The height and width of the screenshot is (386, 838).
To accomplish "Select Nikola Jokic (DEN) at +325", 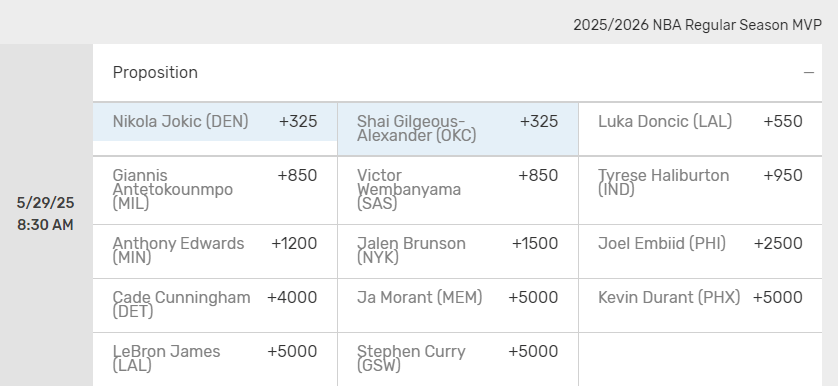I will (215, 122).
